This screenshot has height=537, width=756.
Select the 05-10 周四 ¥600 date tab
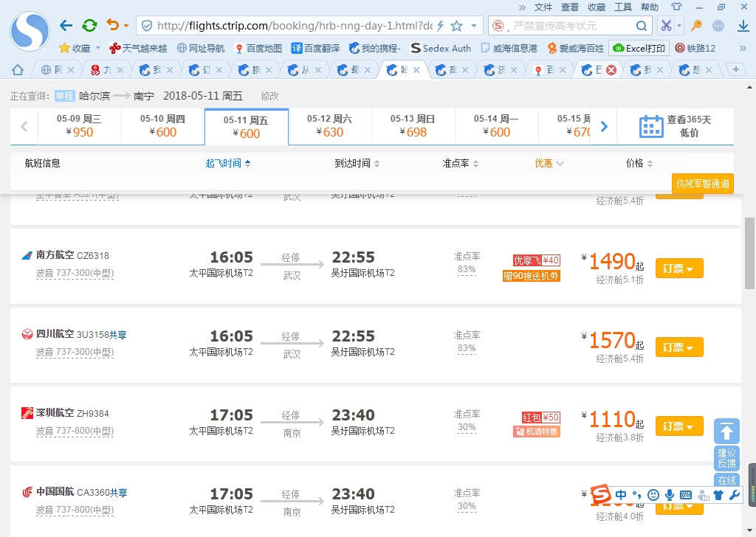tap(163, 126)
